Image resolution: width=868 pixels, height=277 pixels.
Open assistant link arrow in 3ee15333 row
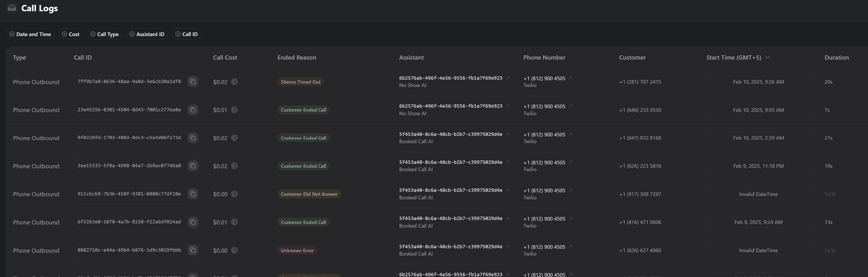click(x=508, y=162)
